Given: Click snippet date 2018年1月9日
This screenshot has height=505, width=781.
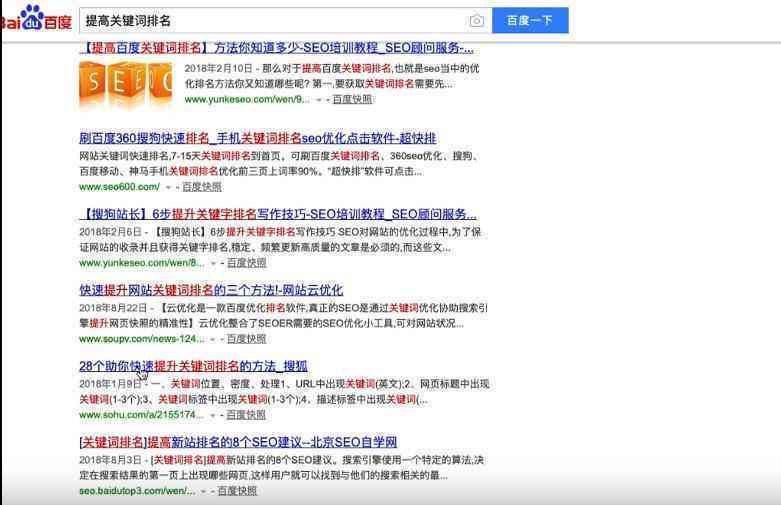Looking at the screenshot, I should (110, 384).
